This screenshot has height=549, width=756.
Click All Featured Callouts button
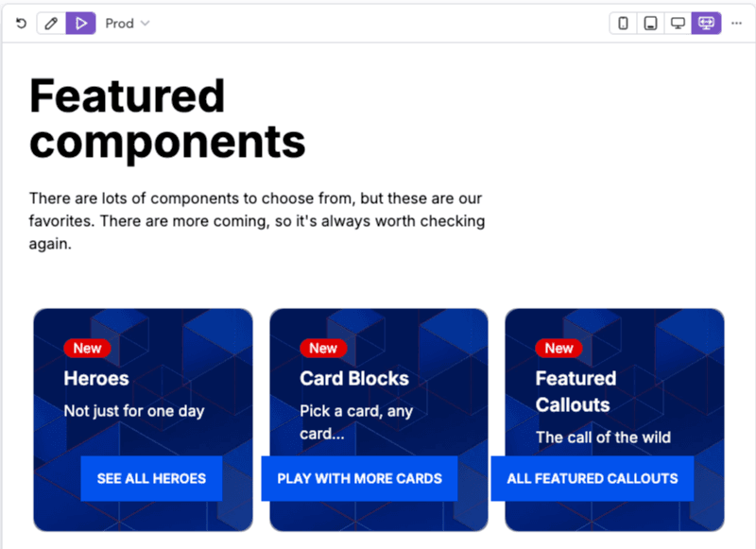pos(593,478)
